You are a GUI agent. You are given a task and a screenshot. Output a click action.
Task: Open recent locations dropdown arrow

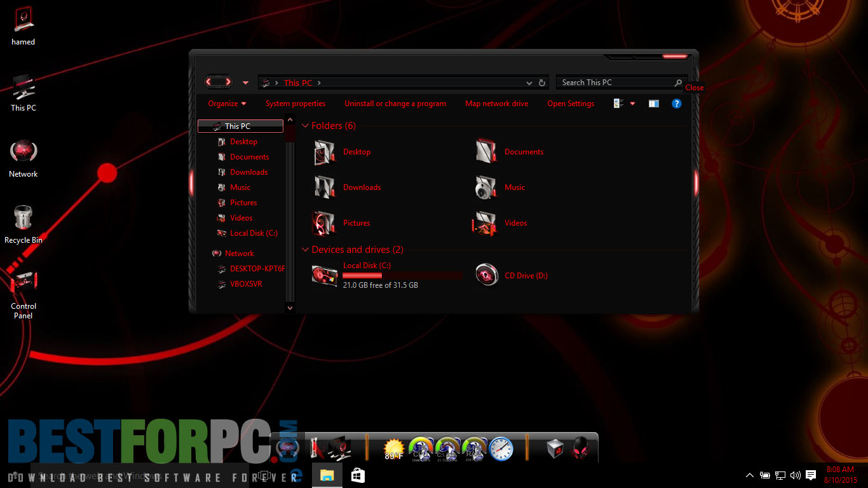pos(246,83)
